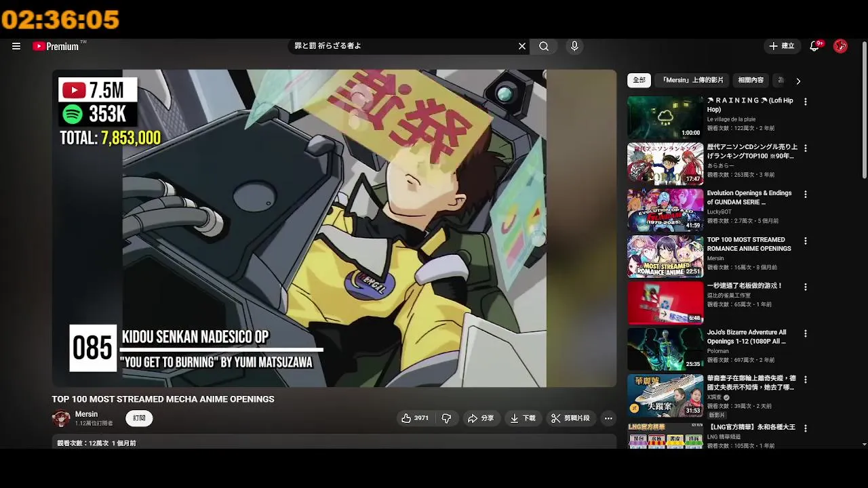Create a clip (剪輯片段)
868x488 pixels.
pos(570,418)
